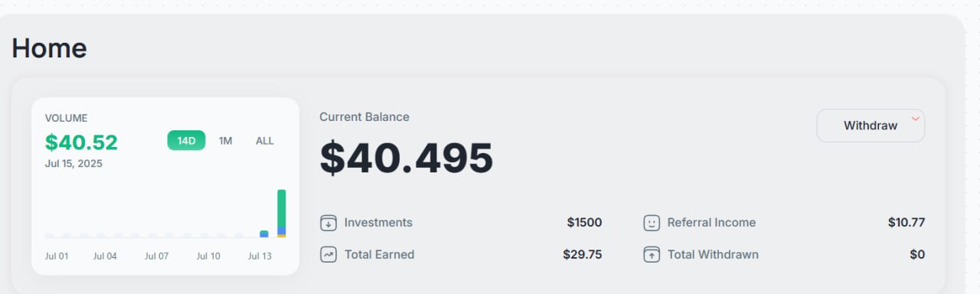Show ALL time volume range

[x=264, y=141]
